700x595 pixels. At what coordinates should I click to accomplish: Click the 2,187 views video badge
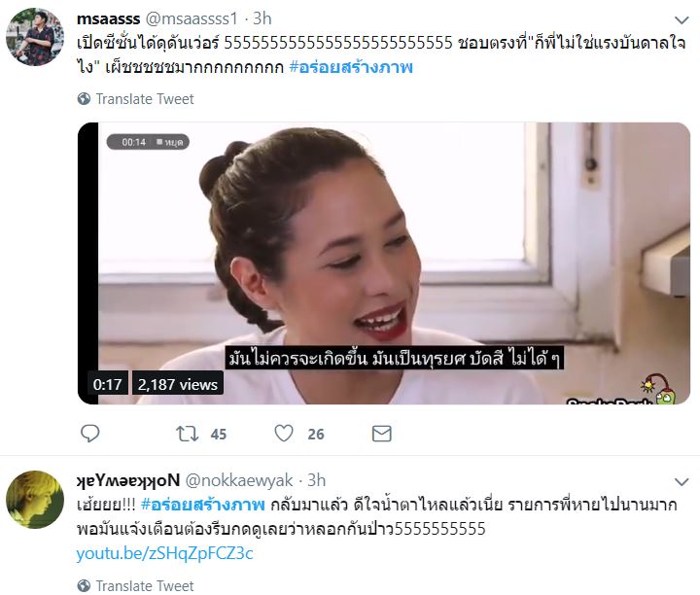click(x=178, y=384)
